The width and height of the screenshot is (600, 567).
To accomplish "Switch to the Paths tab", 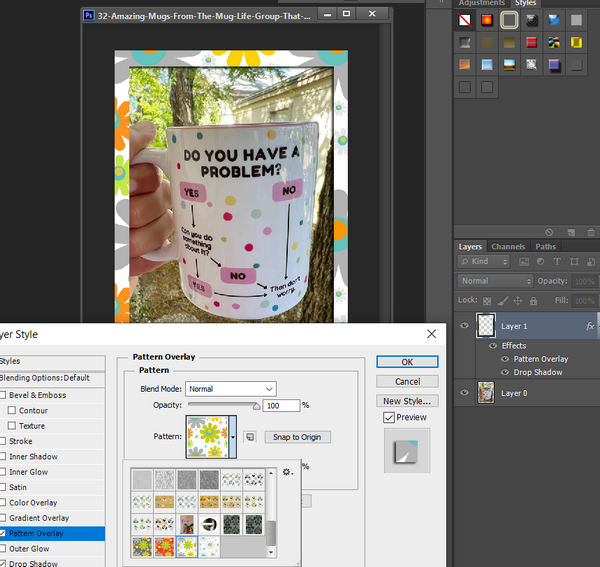I will (x=545, y=247).
